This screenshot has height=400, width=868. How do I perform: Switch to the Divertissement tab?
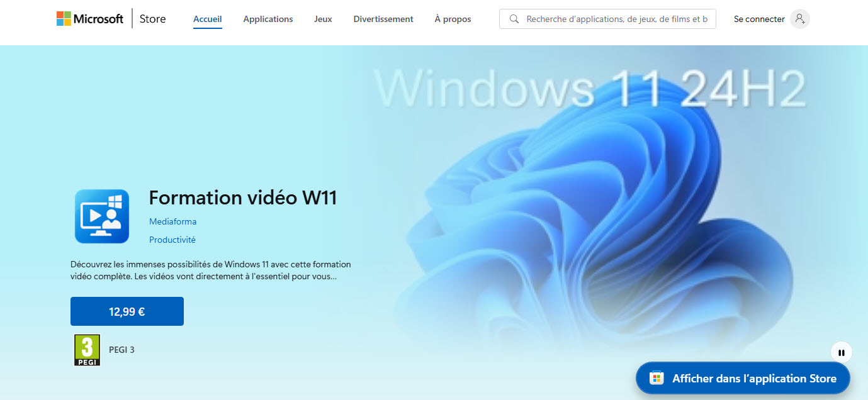[x=383, y=19]
